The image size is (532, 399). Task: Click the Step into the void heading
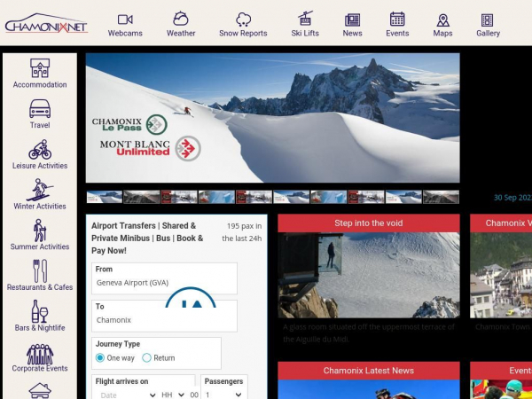coord(369,223)
